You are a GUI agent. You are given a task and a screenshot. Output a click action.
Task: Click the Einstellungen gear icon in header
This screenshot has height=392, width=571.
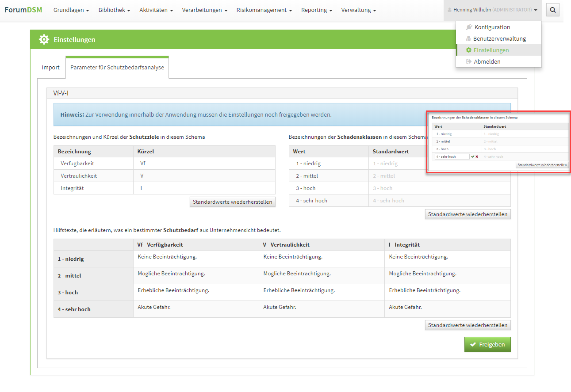[44, 40]
